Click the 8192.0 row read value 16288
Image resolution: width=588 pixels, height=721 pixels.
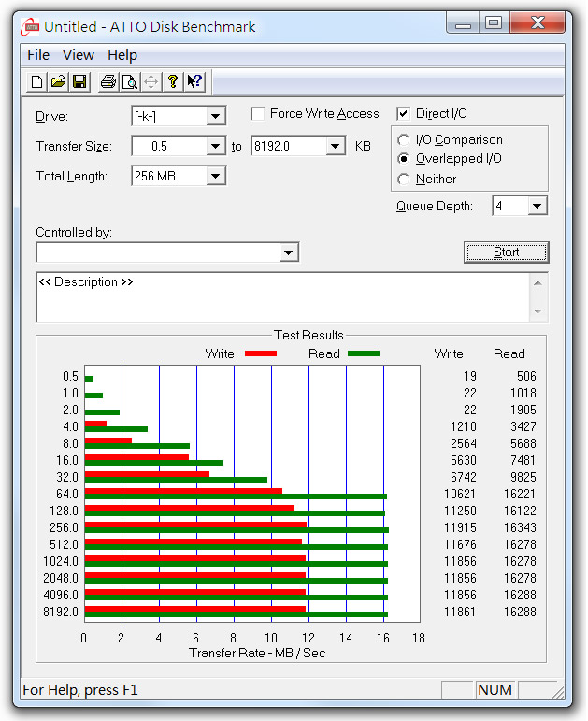click(x=520, y=612)
